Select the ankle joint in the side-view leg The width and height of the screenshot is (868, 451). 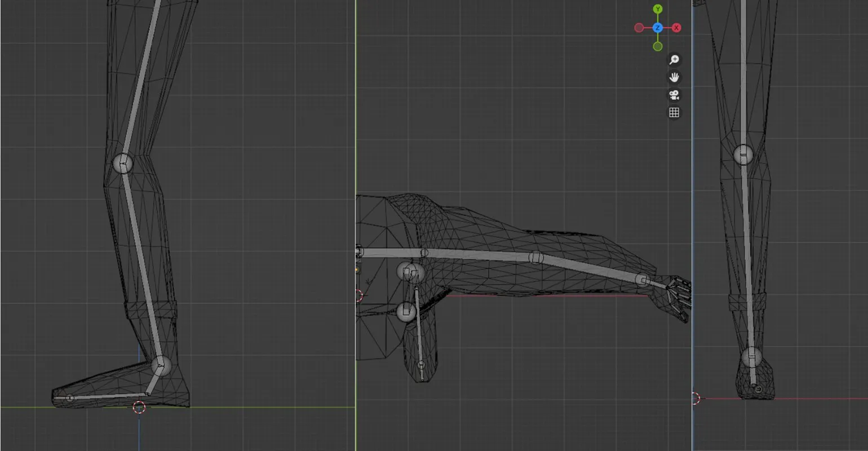click(161, 366)
